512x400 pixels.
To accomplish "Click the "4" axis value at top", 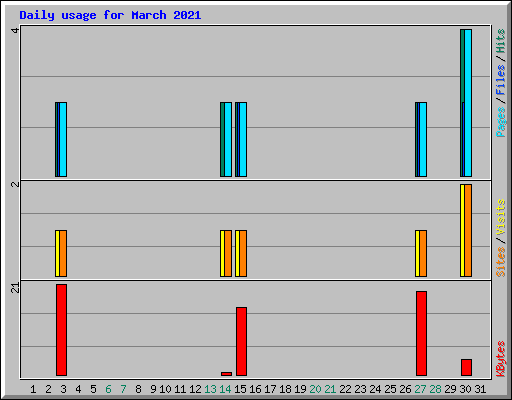I will pyautogui.click(x=15, y=30).
